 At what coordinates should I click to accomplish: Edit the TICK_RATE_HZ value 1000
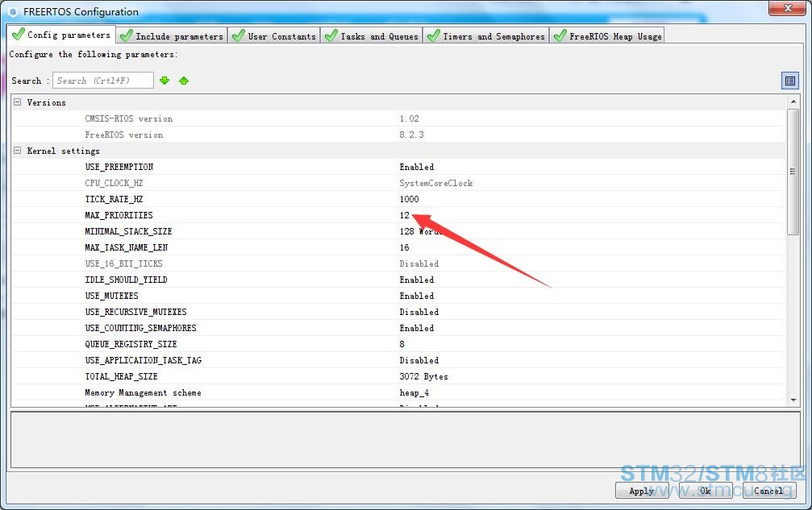tap(409, 199)
